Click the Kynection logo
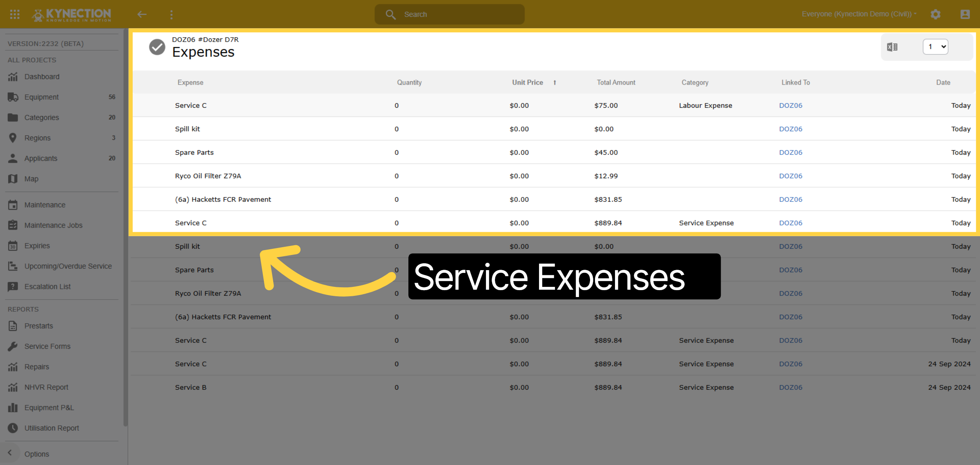Screen dimensions: 980x465 tap(71, 15)
